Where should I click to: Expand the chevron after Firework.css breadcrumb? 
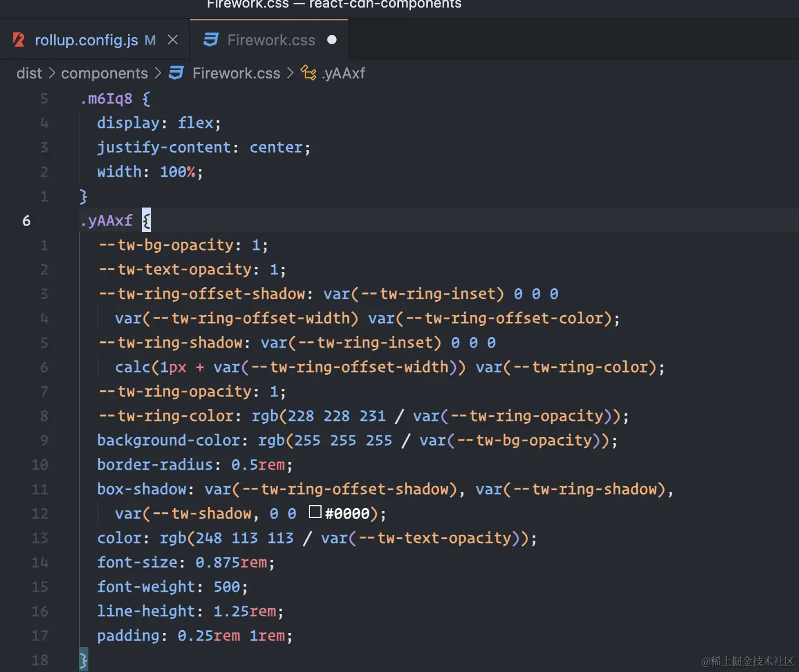tap(290, 73)
